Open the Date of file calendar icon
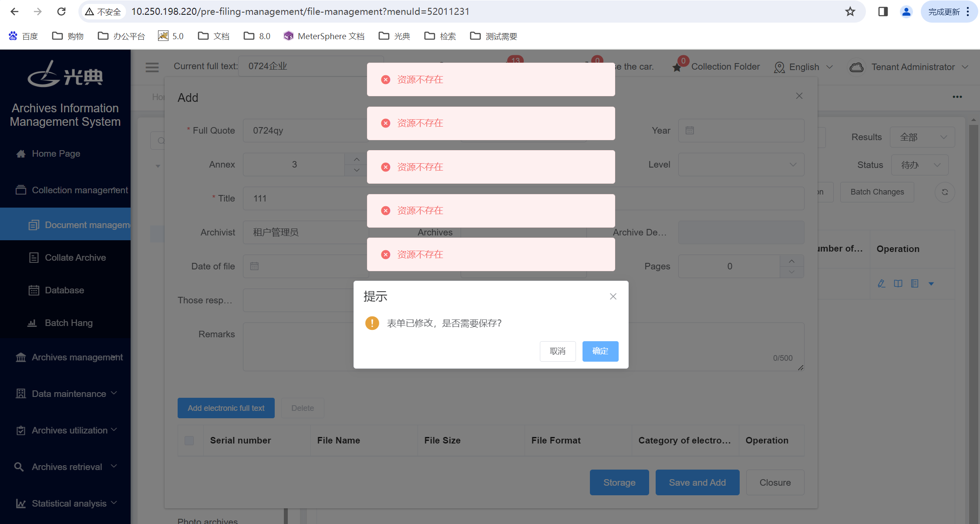Viewport: 980px width, 524px height. (x=255, y=266)
